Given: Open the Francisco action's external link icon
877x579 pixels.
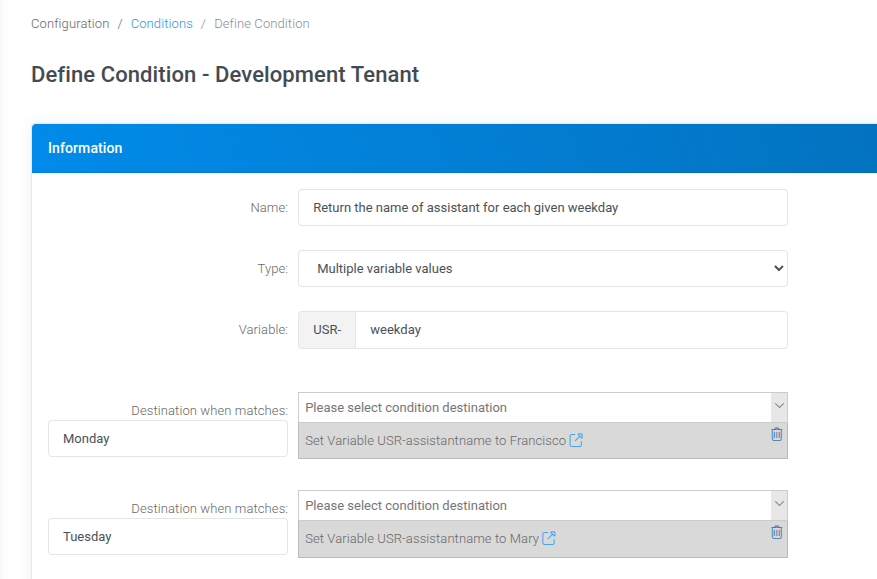Looking at the screenshot, I should point(576,440).
